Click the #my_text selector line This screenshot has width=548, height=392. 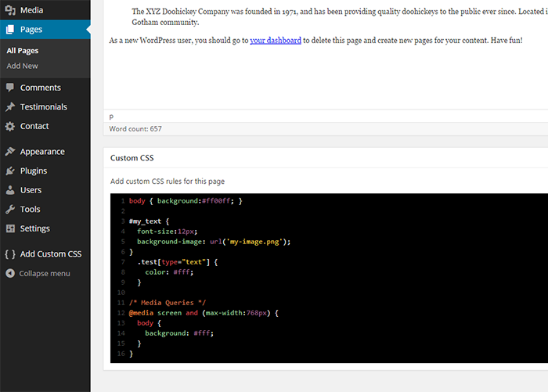pos(149,221)
